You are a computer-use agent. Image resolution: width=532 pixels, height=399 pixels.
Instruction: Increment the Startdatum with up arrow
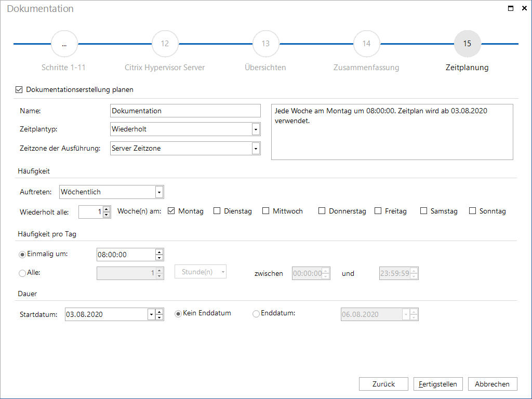(x=159, y=312)
